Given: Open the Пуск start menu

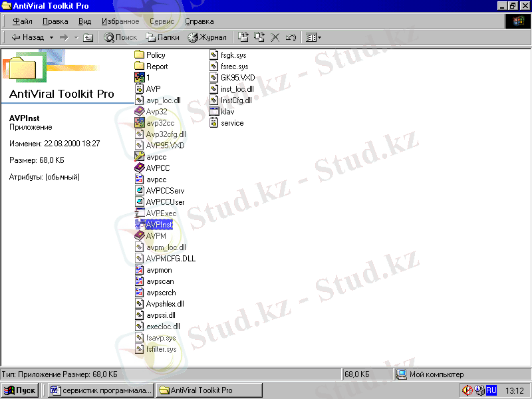Looking at the screenshot, I should coord(20,390).
